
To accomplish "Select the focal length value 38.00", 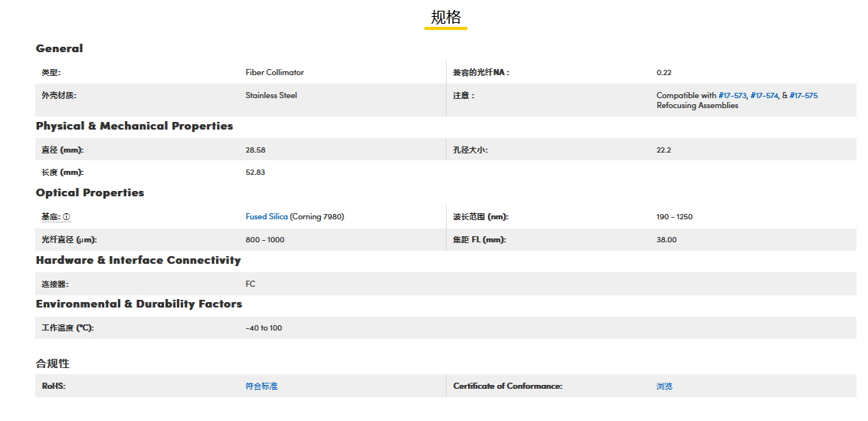I will click(x=666, y=240).
